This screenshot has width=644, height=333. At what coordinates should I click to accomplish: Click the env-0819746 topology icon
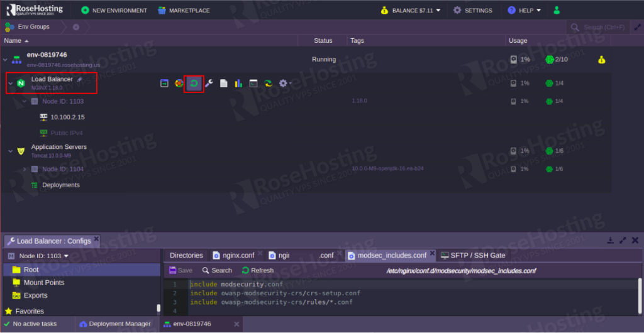(16, 60)
